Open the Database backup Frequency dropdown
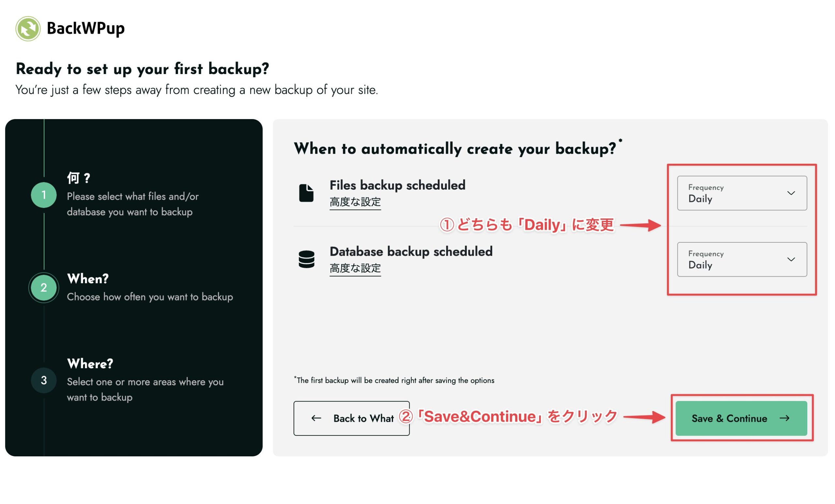The width and height of the screenshot is (835, 504). click(742, 259)
